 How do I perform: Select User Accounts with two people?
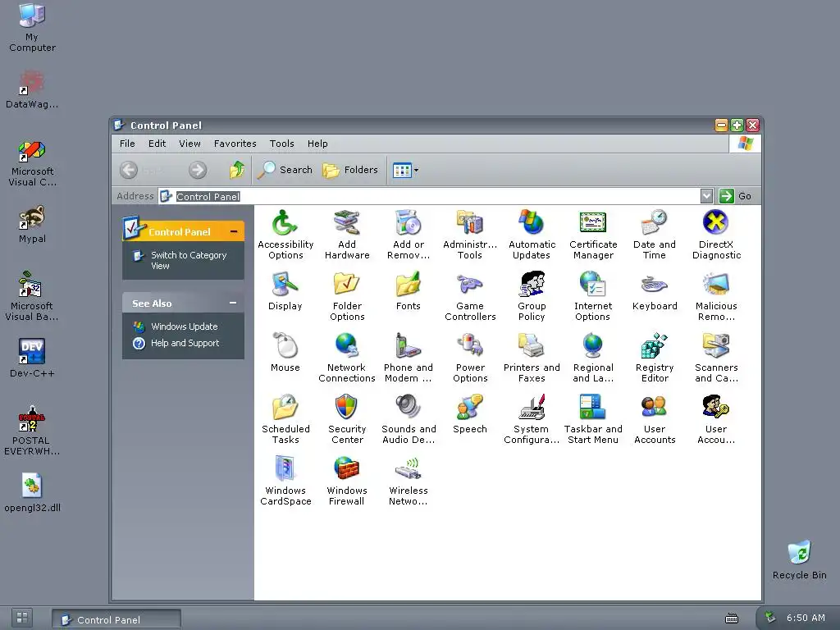click(654, 419)
